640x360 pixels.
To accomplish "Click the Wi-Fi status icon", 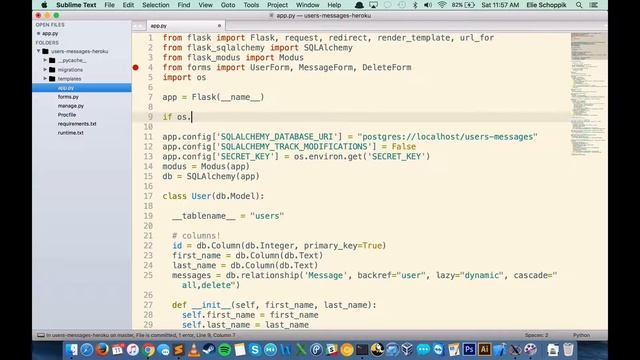I will [x=442, y=5].
